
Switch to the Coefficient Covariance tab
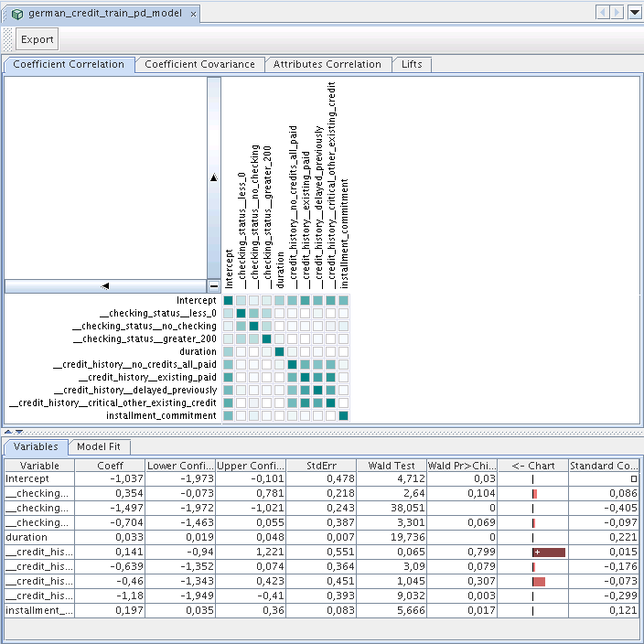(x=199, y=64)
